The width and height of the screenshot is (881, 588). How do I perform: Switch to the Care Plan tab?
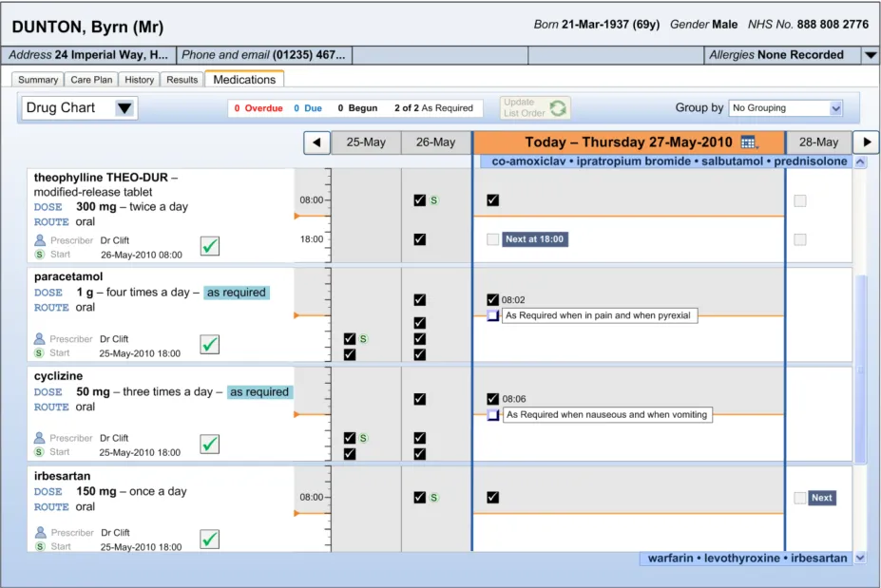click(91, 80)
